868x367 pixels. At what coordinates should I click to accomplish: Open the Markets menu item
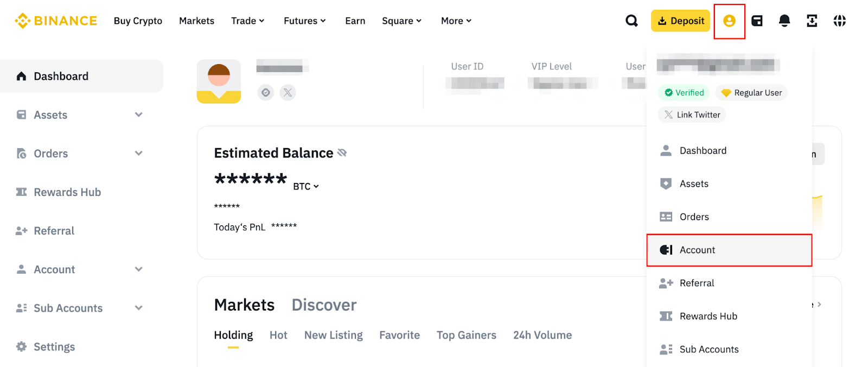(x=196, y=20)
